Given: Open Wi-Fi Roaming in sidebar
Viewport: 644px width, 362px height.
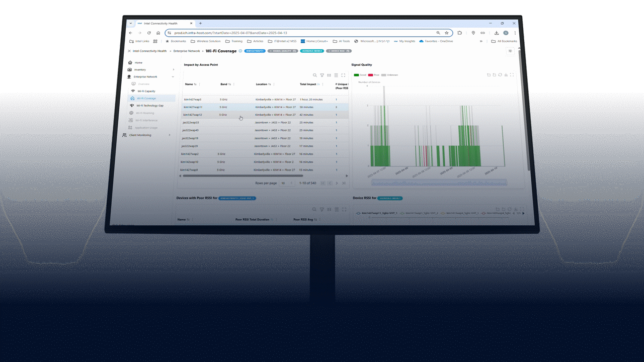Looking at the screenshot, I should pyautogui.click(x=144, y=113).
